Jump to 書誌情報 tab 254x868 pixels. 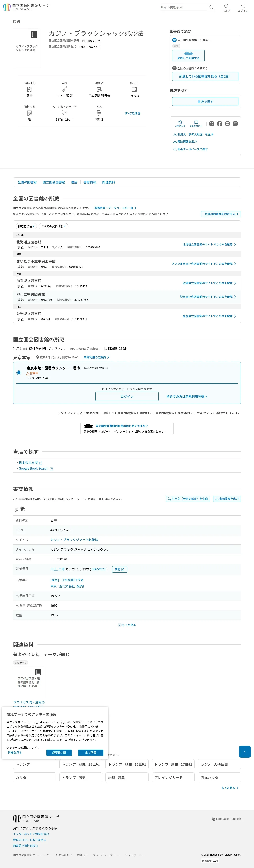pos(90,182)
